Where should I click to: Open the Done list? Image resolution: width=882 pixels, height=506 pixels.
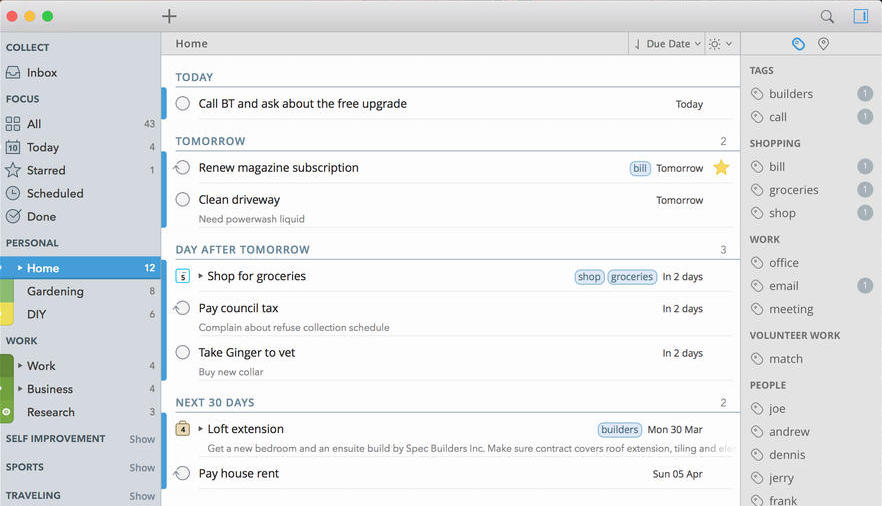(x=41, y=216)
